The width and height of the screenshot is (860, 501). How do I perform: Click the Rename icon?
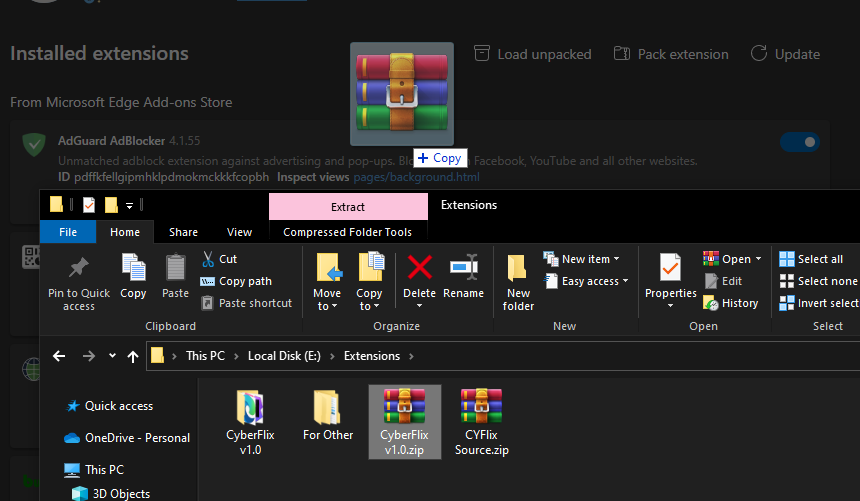point(463,268)
